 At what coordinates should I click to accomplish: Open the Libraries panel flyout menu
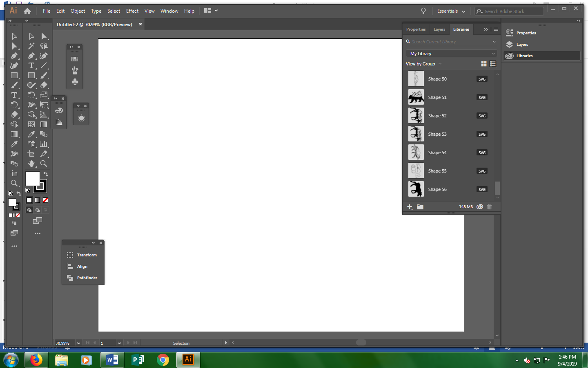[496, 29]
